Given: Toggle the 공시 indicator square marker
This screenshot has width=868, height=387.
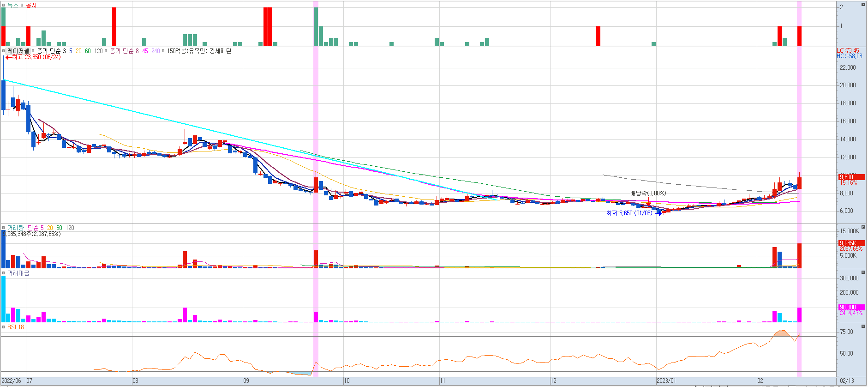Looking at the screenshot, I should [x=22, y=5].
